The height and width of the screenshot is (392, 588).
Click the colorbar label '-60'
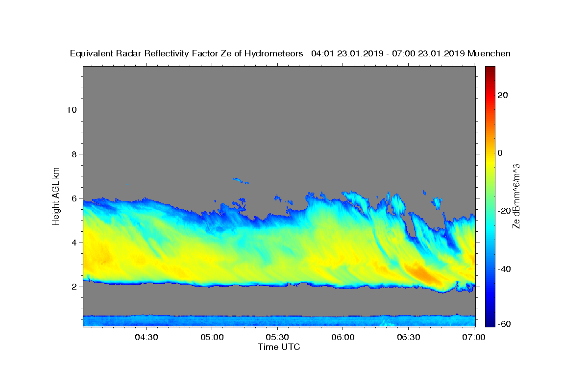tap(504, 324)
